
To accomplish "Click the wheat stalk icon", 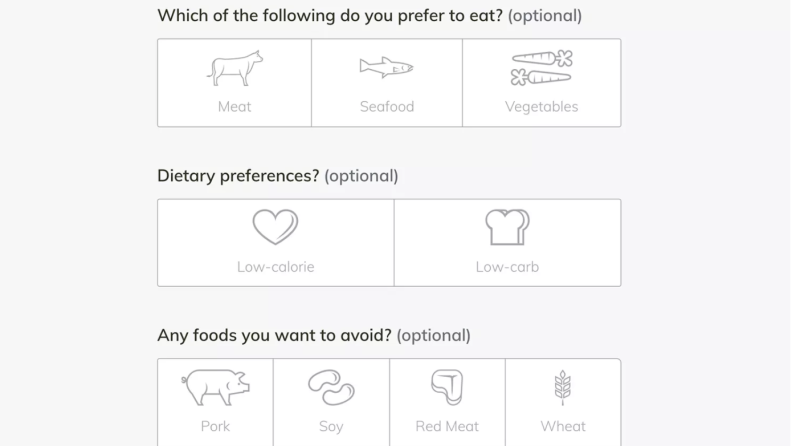I will 563,387.
